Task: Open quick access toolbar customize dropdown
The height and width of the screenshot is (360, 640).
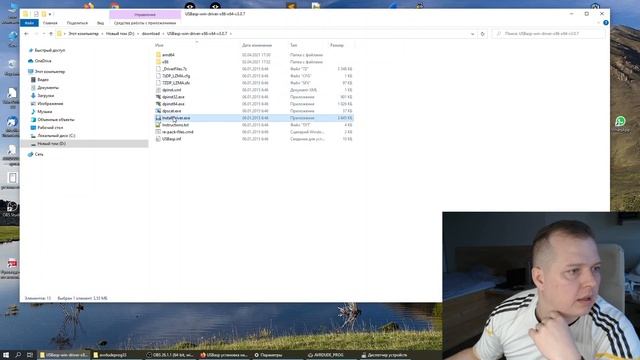Action: [50, 14]
